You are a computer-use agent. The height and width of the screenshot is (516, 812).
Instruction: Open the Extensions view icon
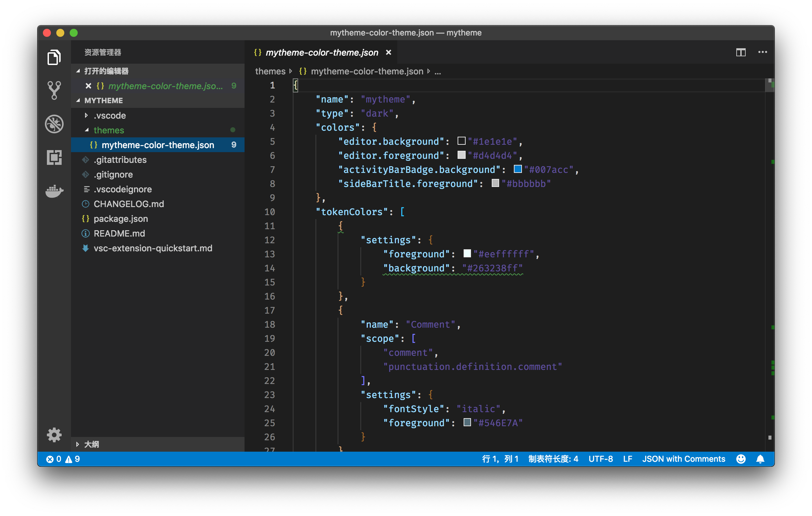click(x=54, y=157)
